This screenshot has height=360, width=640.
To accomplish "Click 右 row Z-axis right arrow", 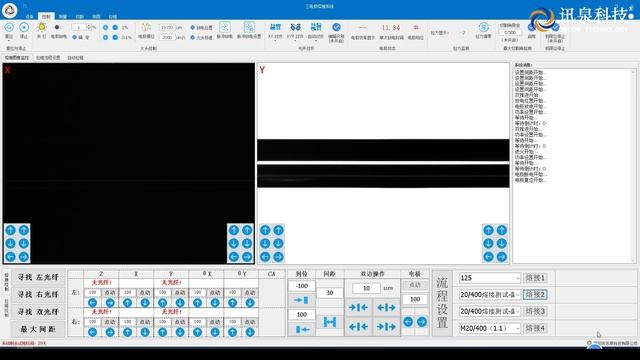I will tap(110, 332).
